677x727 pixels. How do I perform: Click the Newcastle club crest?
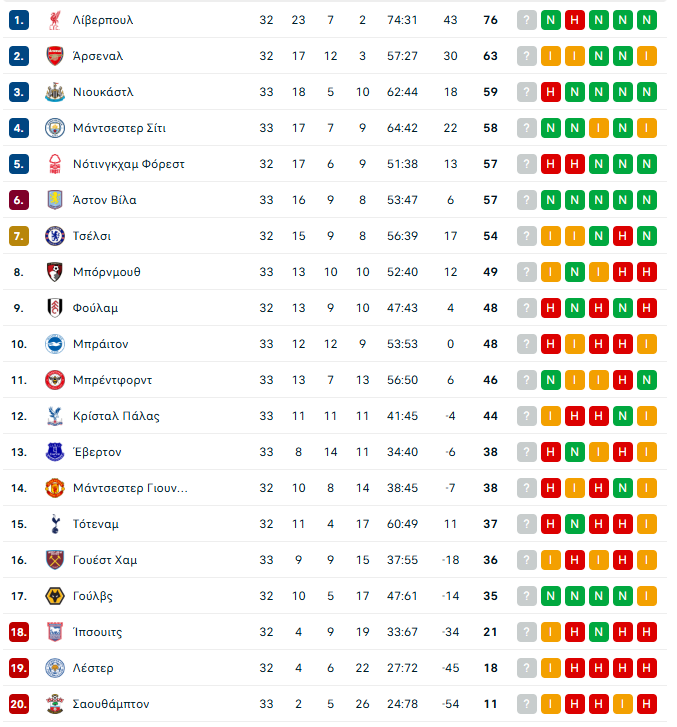(55, 92)
